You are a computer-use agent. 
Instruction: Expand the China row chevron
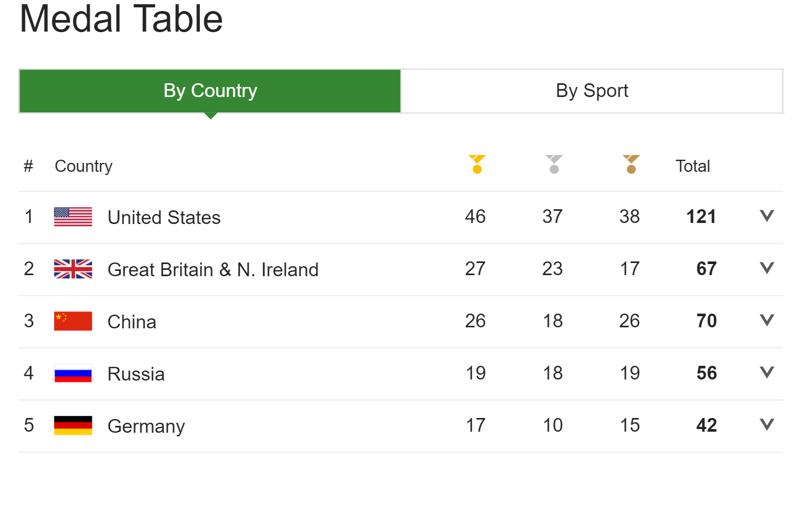pos(767,320)
